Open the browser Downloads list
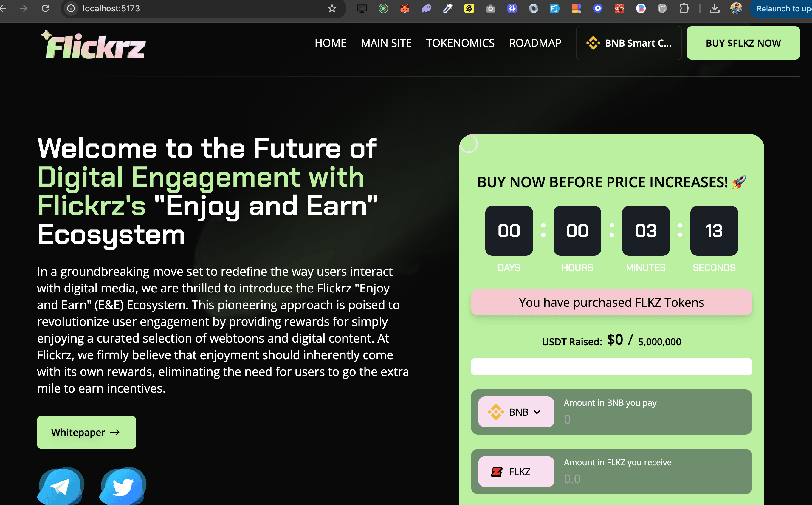Viewport: 812px width, 505px height. coord(715,8)
